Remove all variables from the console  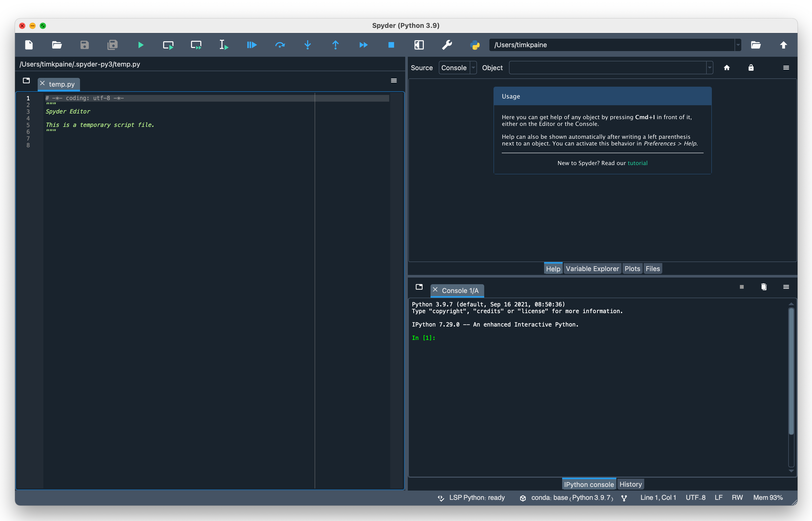click(x=763, y=287)
